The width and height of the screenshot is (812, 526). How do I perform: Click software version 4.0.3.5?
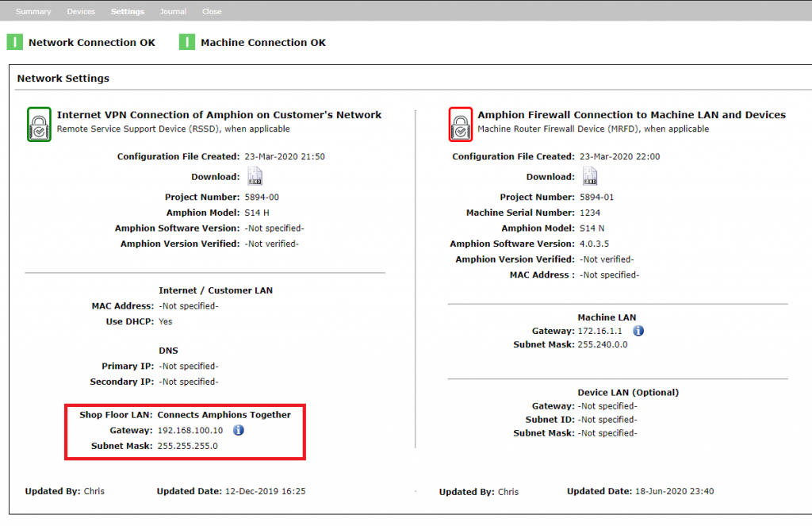point(594,244)
